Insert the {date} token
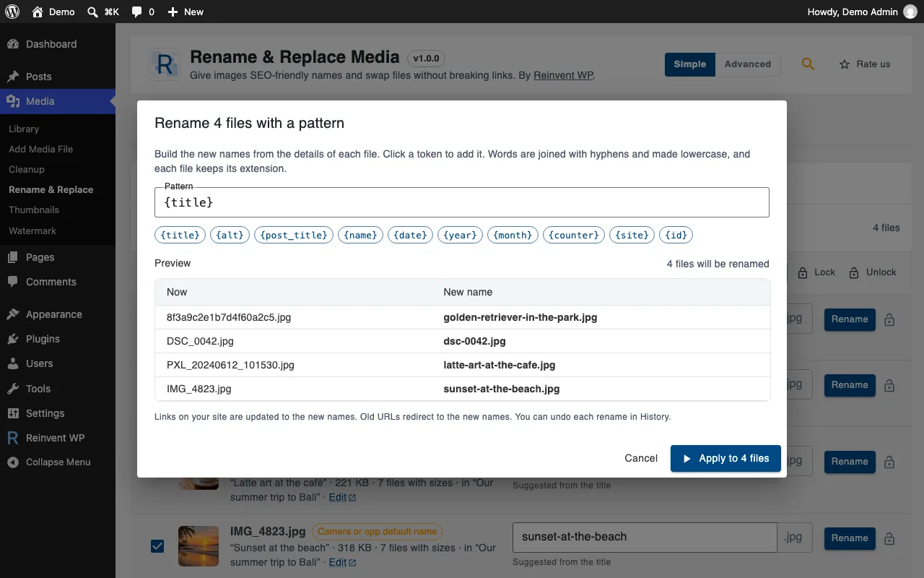This screenshot has width=924, height=578. point(411,235)
